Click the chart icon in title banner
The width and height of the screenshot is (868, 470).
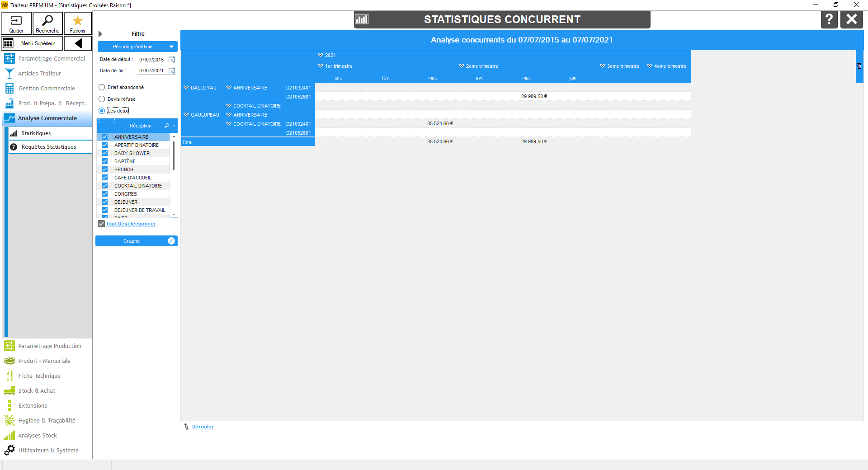click(x=362, y=19)
